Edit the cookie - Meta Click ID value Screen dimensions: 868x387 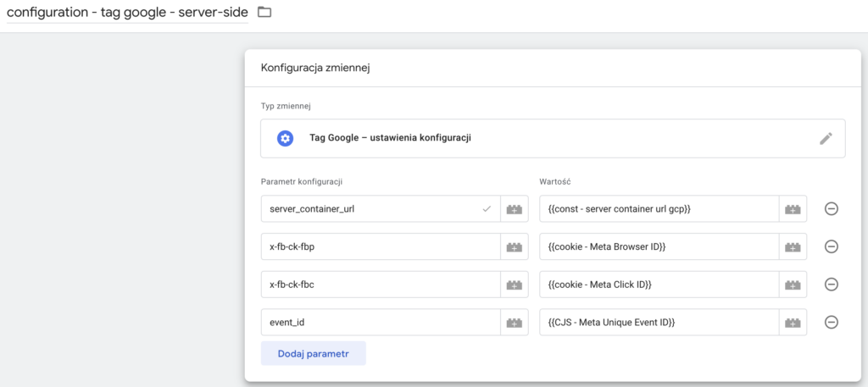(658, 285)
